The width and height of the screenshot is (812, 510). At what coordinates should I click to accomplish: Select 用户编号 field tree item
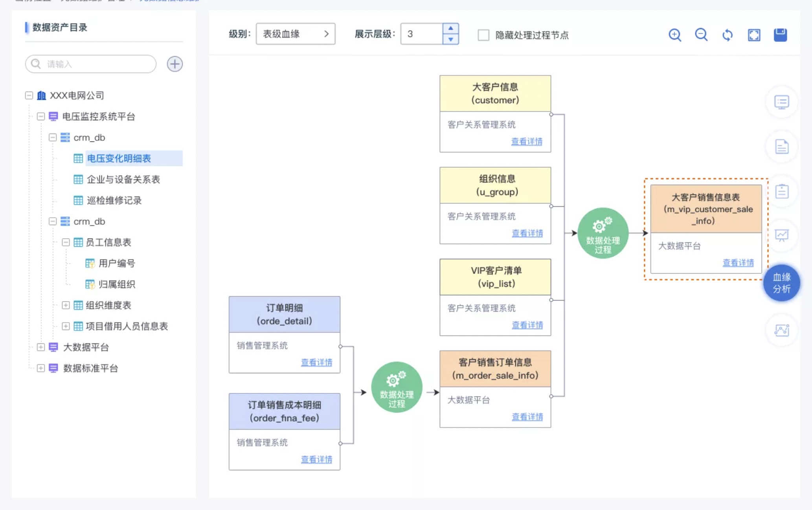117,263
